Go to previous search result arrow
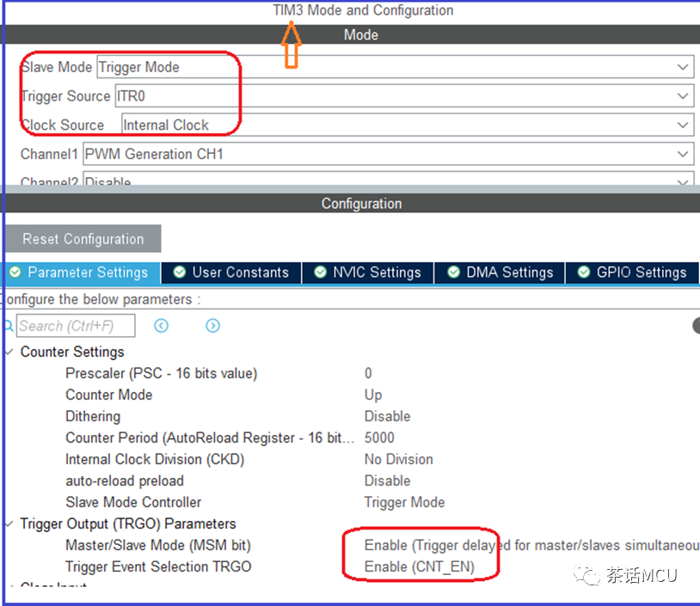 coord(161,326)
